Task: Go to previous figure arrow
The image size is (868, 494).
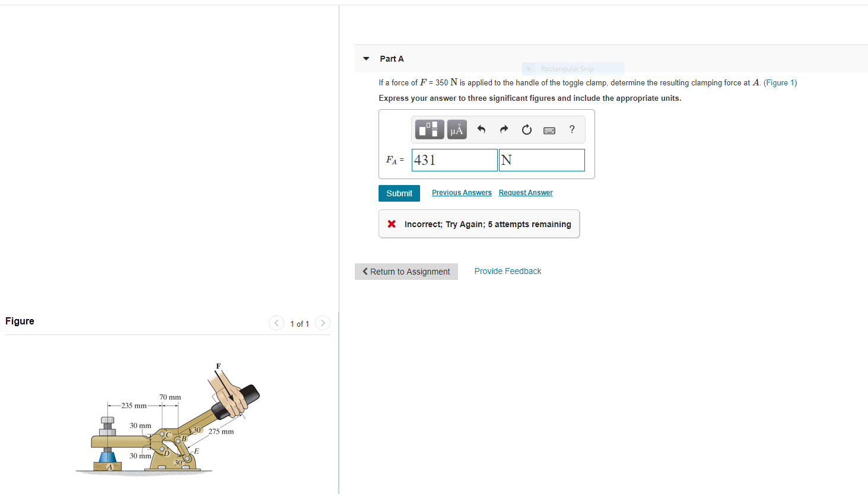Action: (276, 323)
